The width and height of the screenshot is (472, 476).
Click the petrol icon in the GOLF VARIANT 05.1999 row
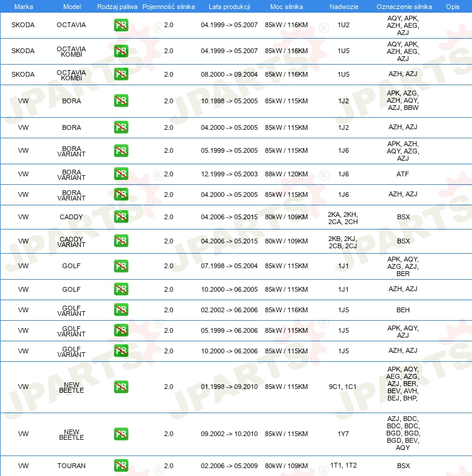[x=121, y=330]
